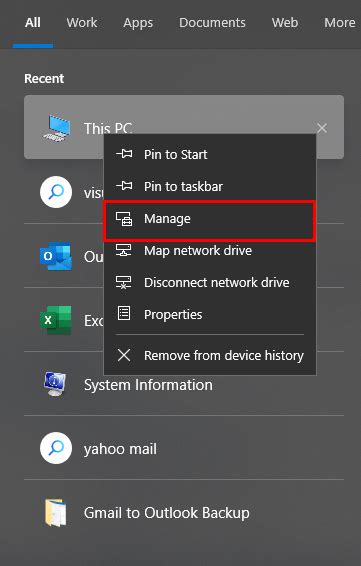Viewport: 361px width, 566px height.
Task: Click the This PC recent item label
Action: (108, 128)
